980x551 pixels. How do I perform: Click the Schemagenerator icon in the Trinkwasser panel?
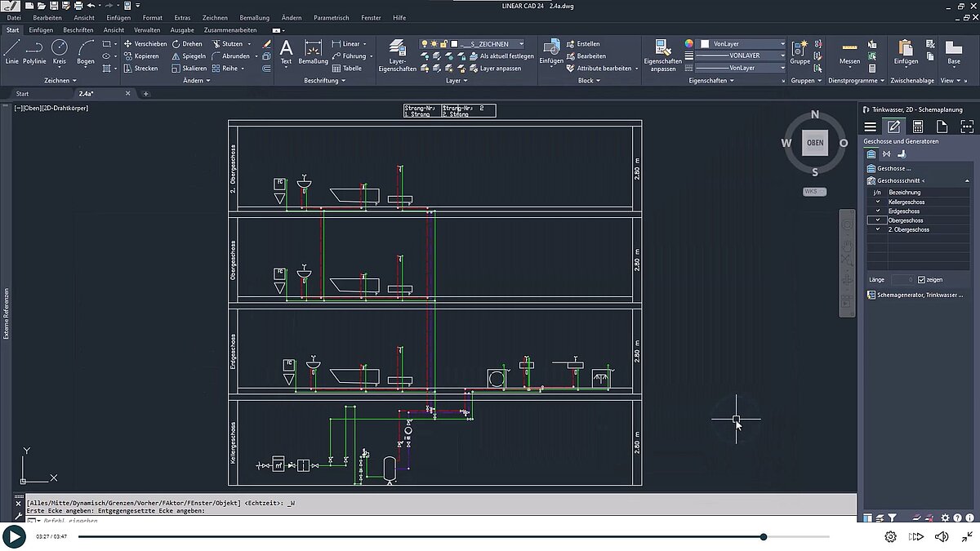(871, 295)
